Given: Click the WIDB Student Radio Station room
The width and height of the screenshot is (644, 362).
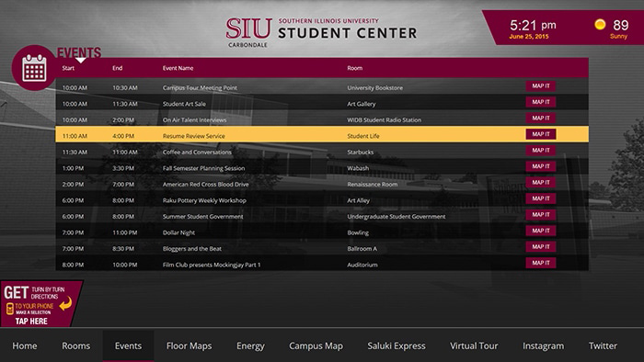Looking at the screenshot, I should pyautogui.click(x=385, y=120).
